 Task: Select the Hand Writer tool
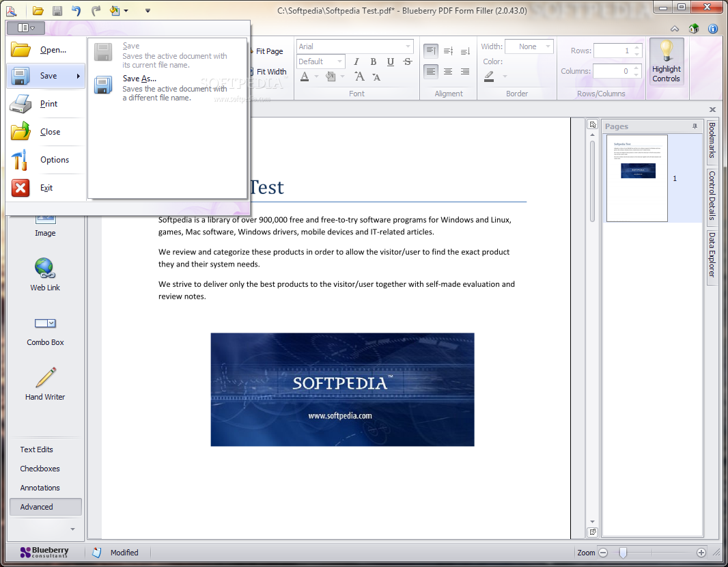45,384
